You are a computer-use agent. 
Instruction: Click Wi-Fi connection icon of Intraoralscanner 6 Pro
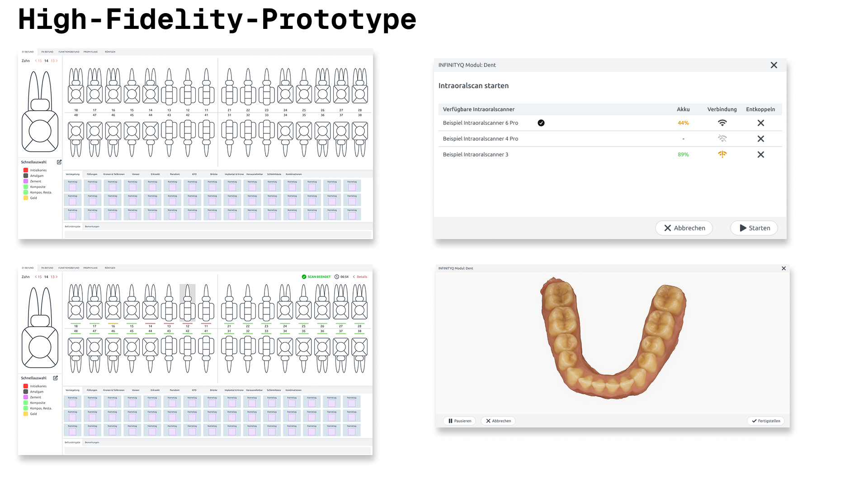722,123
